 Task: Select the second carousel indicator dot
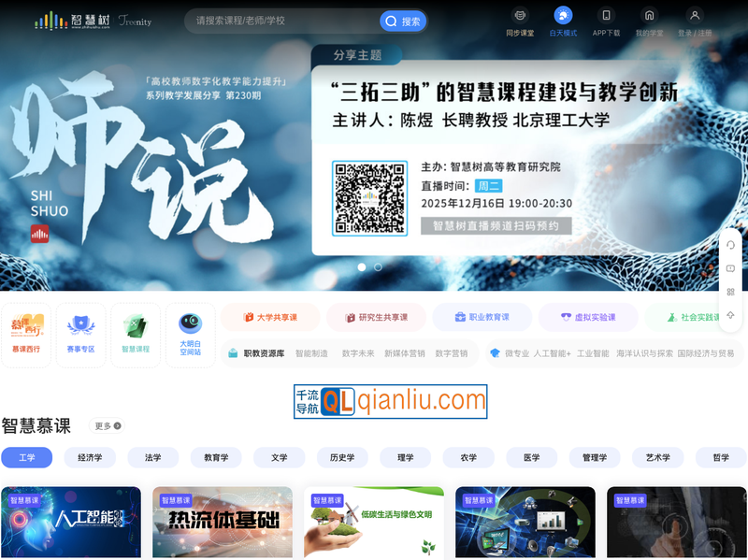tap(378, 266)
